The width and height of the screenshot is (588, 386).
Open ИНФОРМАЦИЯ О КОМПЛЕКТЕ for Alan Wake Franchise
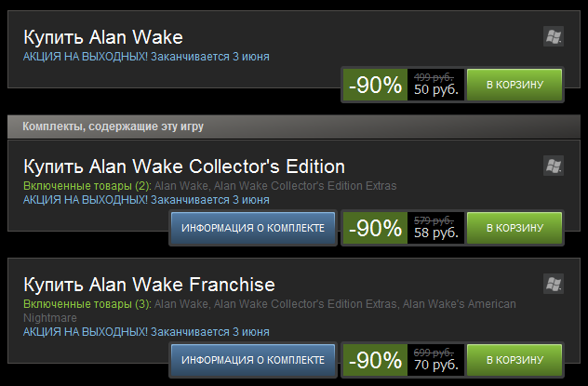[x=253, y=360]
